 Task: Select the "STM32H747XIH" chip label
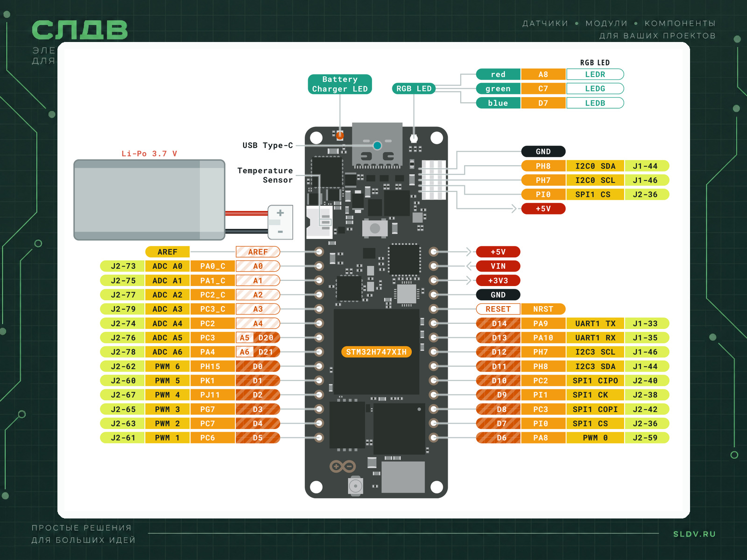[x=376, y=352]
